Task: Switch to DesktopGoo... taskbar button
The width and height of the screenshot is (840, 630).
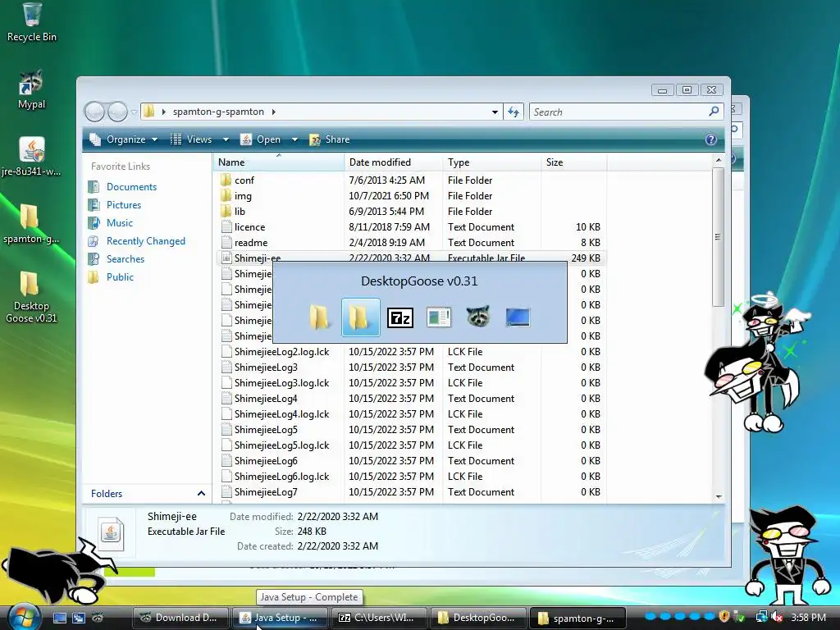Action: click(x=478, y=618)
